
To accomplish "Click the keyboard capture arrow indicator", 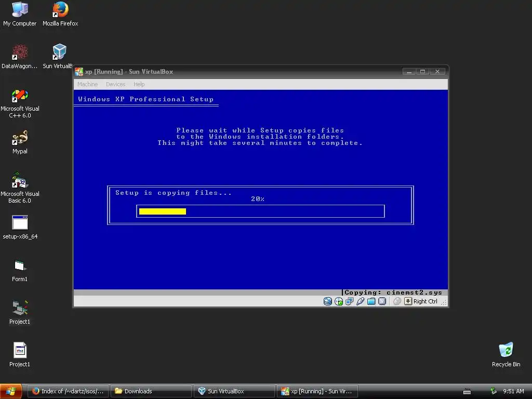I will [408, 301].
